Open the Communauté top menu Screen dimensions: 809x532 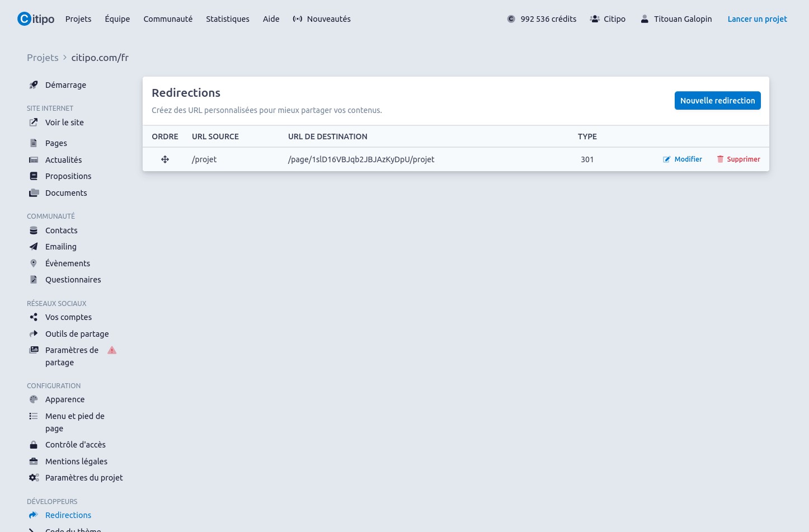[x=168, y=19]
